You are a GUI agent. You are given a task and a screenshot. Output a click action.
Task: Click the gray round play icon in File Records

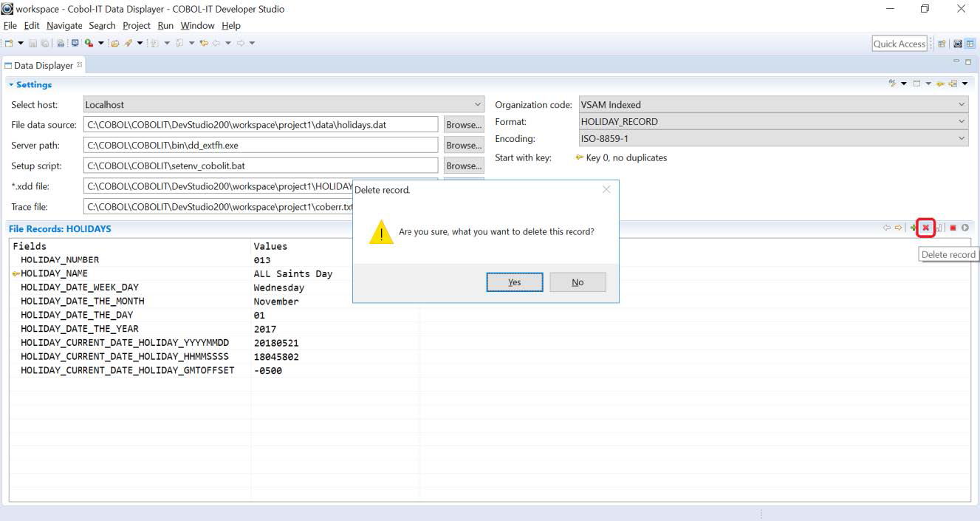[964, 228]
